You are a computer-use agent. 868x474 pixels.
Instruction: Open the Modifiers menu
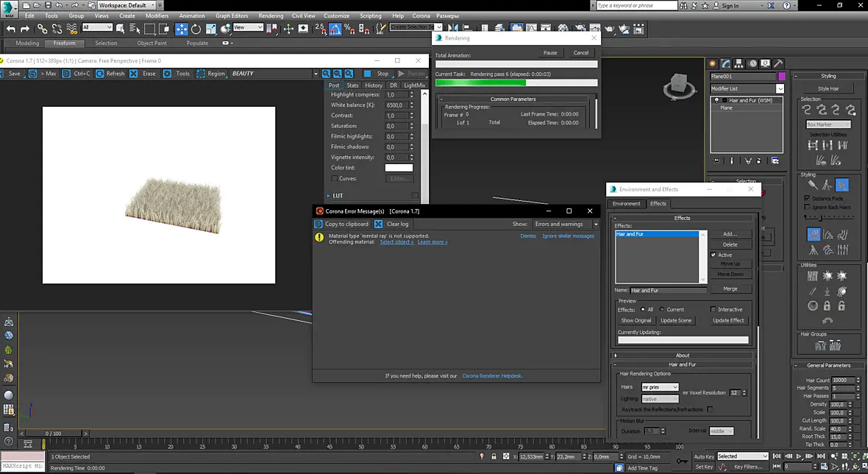point(157,15)
